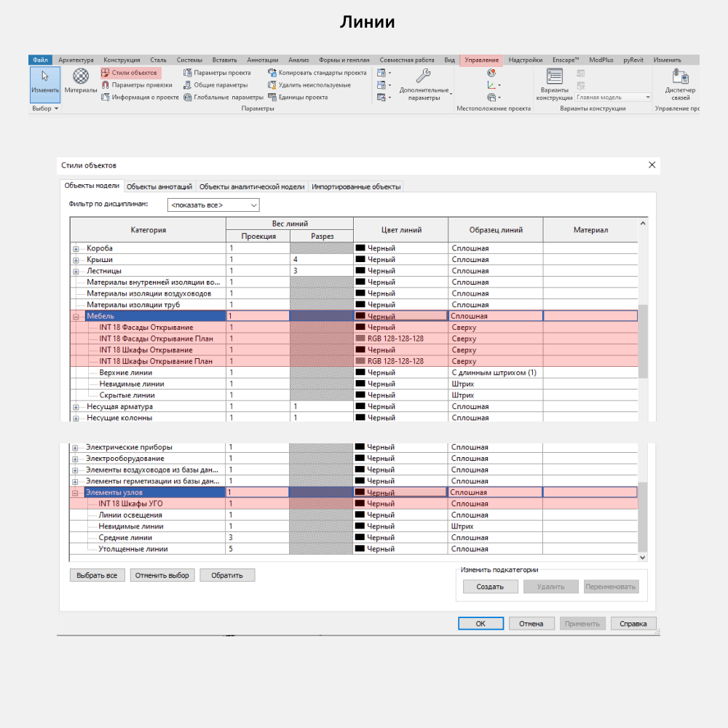Click the wrench Дополнительные параметры icon

coord(423,75)
